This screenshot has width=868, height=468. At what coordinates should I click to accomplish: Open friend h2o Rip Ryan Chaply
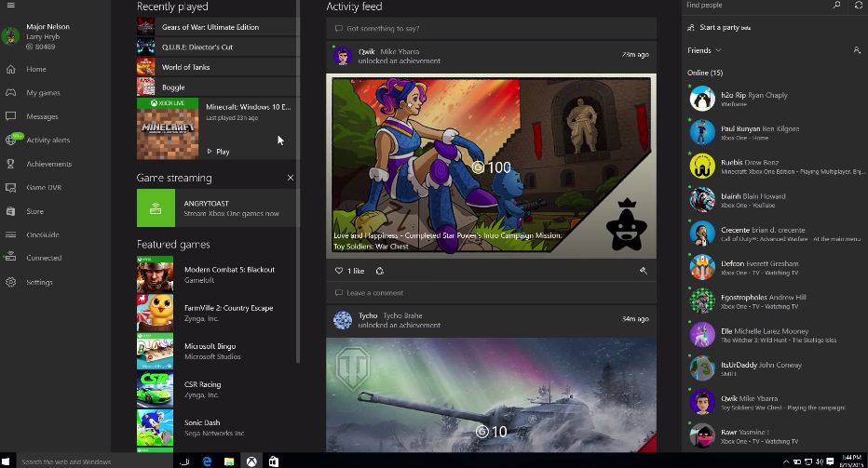(775, 99)
